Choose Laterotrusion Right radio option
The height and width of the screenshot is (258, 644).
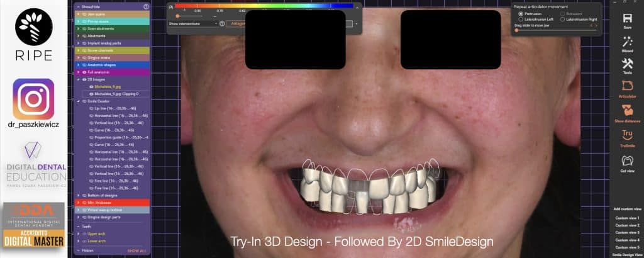[x=562, y=20]
